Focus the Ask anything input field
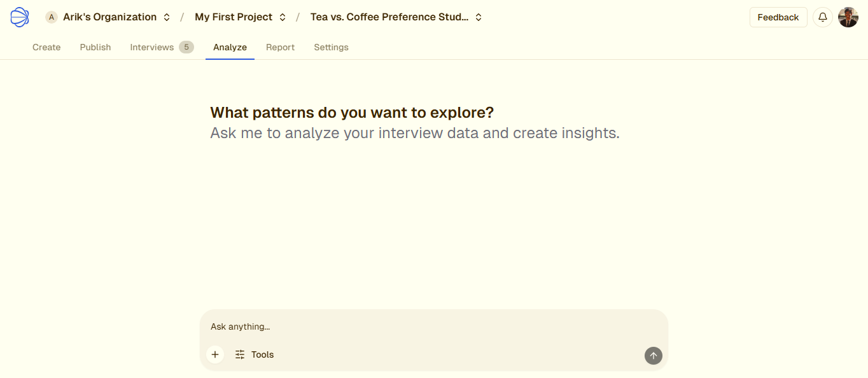 (x=433, y=326)
